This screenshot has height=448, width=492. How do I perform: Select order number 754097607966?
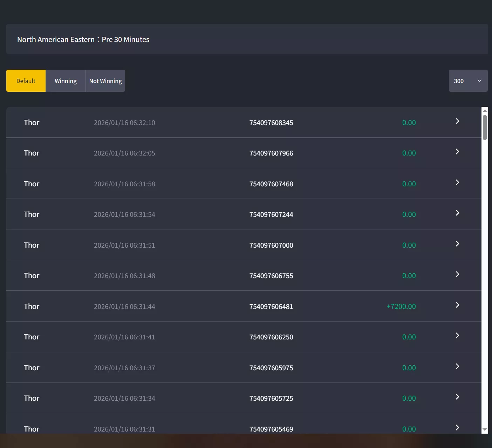tap(271, 153)
